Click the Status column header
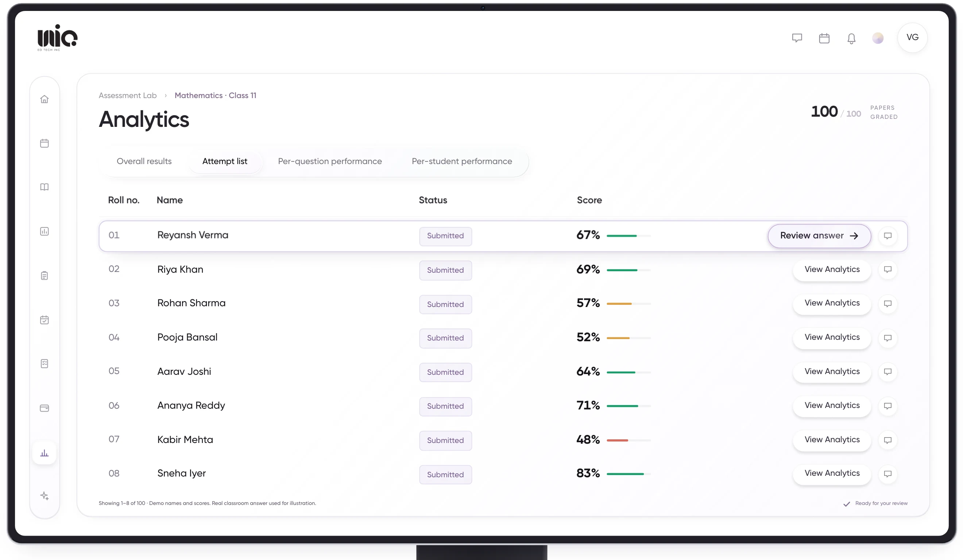The height and width of the screenshot is (560, 963). [433, 200]
